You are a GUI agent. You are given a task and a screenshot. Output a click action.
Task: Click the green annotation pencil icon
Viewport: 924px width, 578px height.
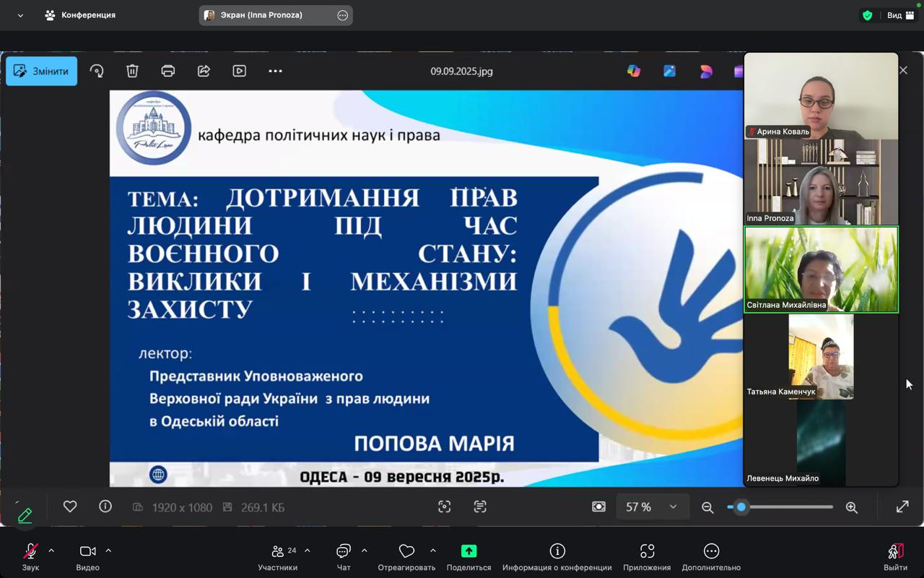[25, 515]
